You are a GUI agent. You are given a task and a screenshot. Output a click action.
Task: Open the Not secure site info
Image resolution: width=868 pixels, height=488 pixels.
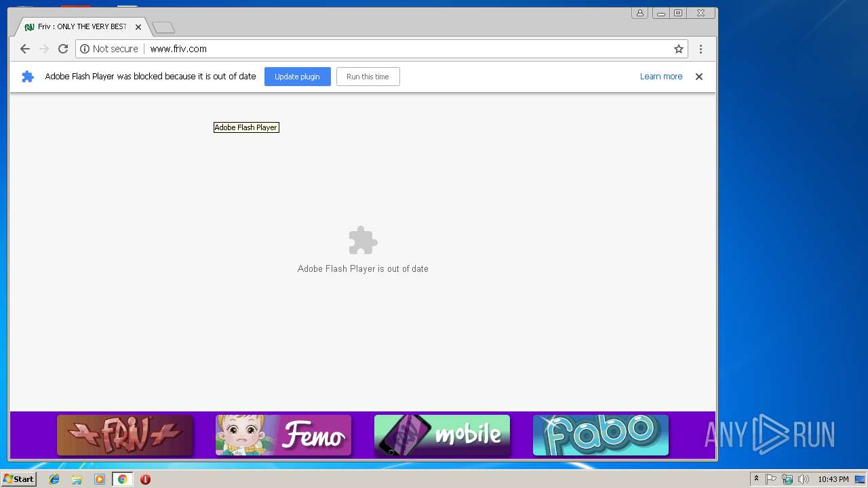tap(109, 49)
